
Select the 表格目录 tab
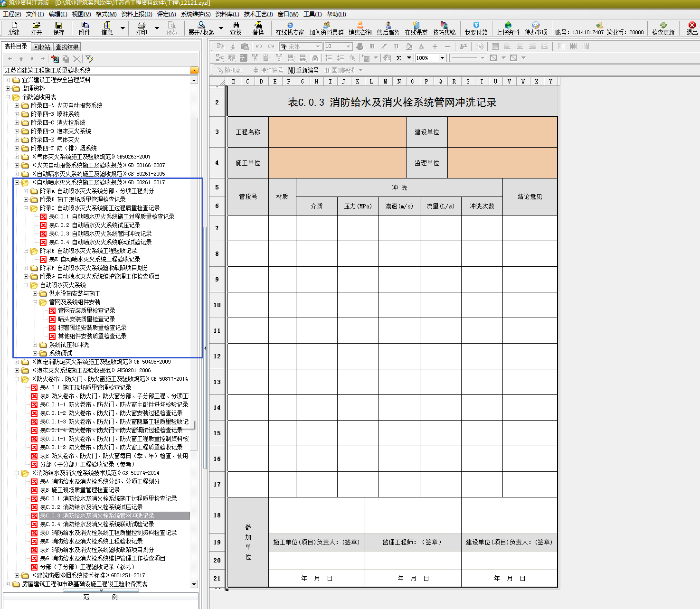click(x=16, y=47)
